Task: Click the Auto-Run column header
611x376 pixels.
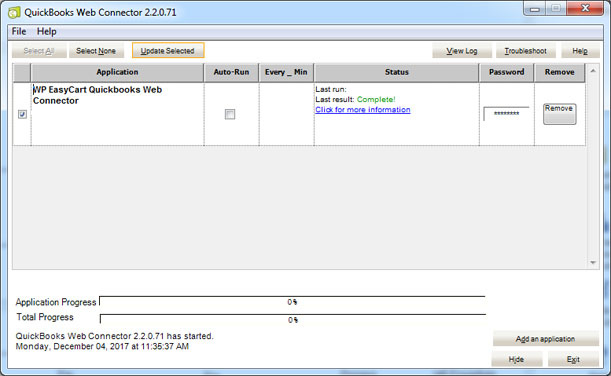Action: (x=231, y=72)
